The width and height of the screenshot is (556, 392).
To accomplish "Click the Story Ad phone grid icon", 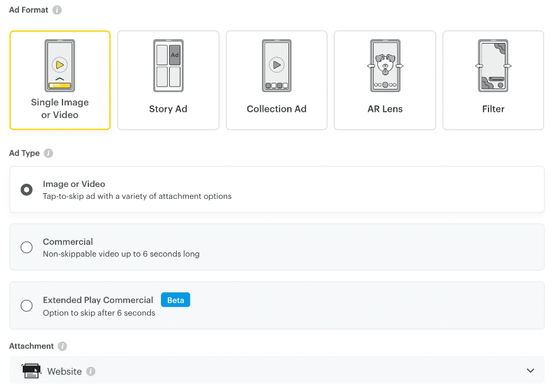I will [x=168, y=66].
